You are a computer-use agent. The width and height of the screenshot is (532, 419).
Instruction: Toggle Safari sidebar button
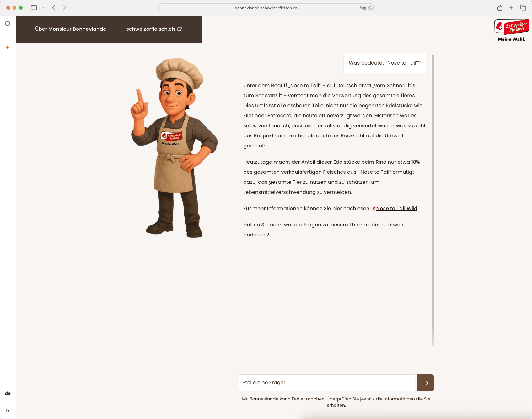(34, 8)
